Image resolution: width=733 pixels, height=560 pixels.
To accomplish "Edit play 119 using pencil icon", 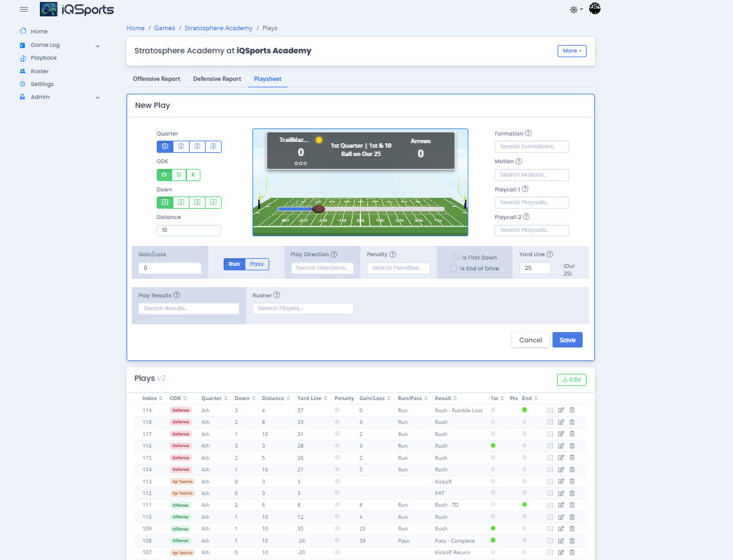I will (x=561, y=410).
